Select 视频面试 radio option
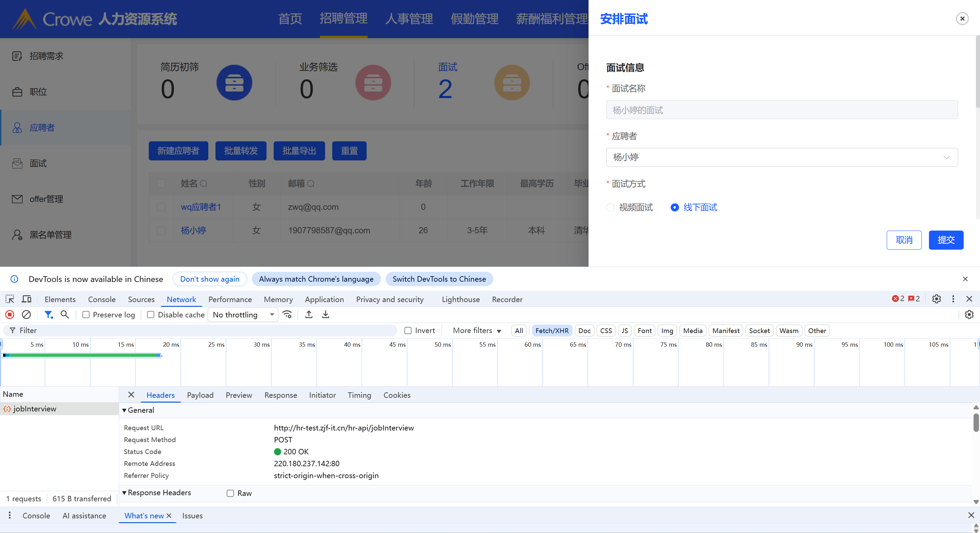The height and width of the screenshot is (533, 980). tap(610, 207)
